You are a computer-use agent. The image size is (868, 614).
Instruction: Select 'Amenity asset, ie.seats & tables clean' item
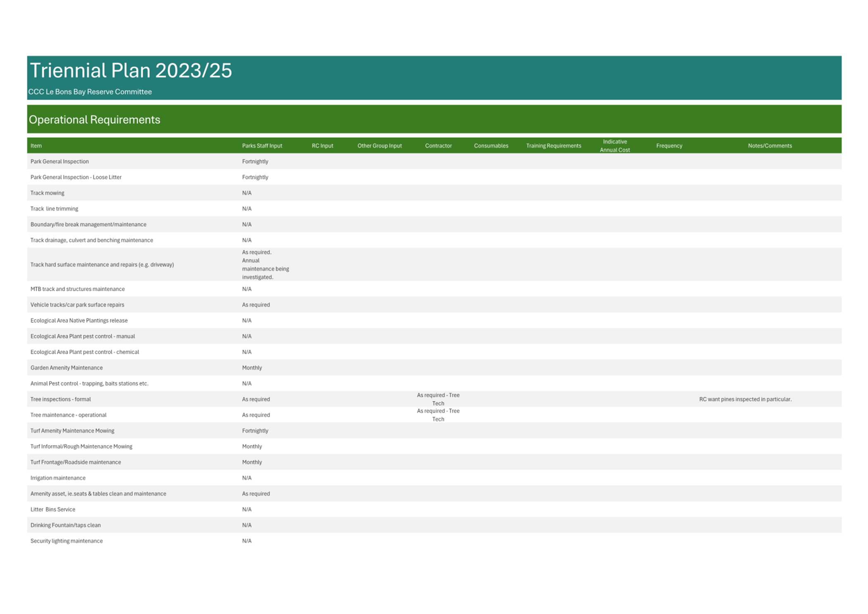click(98, 493)
